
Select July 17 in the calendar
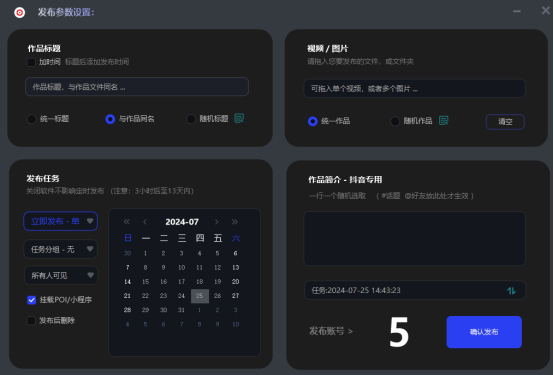coord(181,282)
